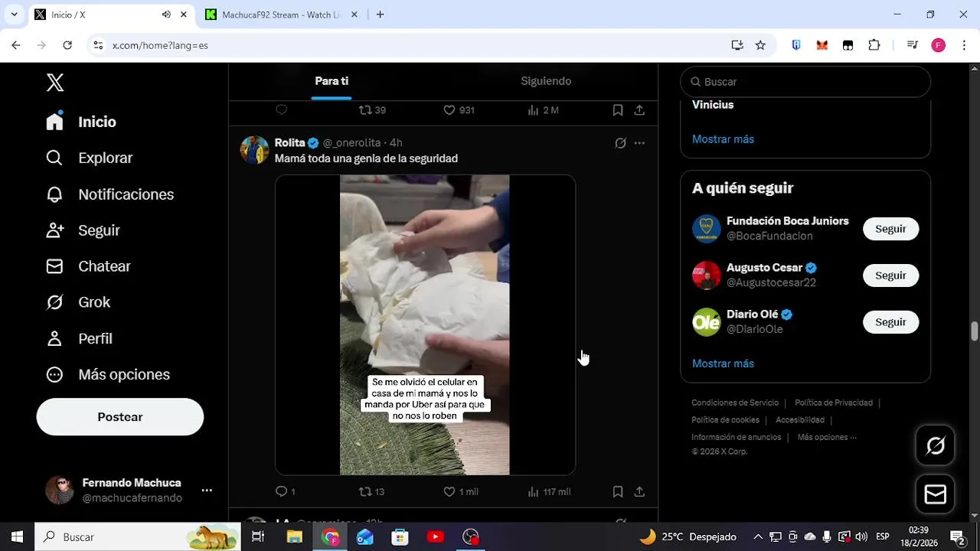This screenshot has width=980, height=551.
Task: Share Rolita's post
Action: [x=639, y=491]
